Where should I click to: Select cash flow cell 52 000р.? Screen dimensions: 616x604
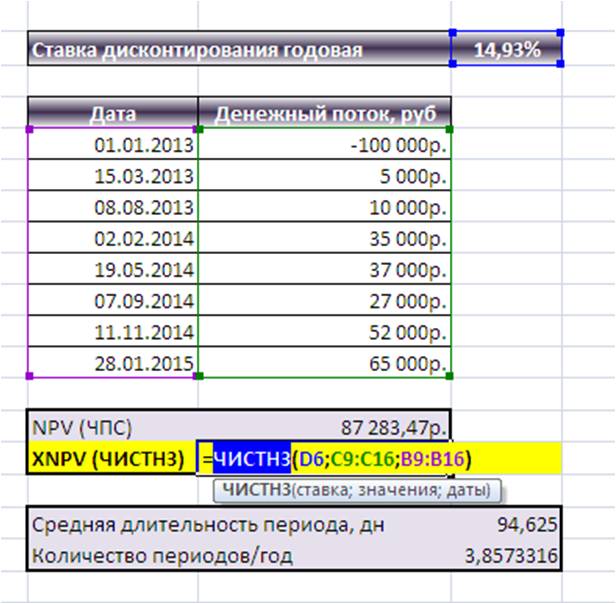[x=325, y=331]
